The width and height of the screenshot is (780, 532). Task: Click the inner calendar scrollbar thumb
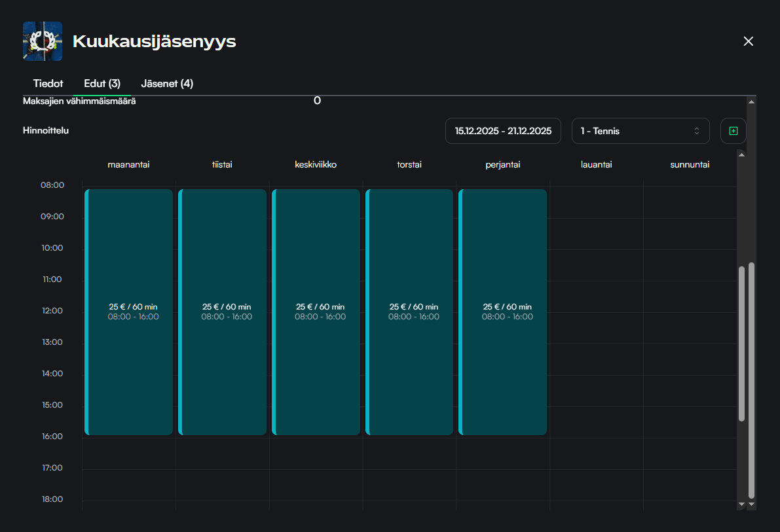point(741,344)
